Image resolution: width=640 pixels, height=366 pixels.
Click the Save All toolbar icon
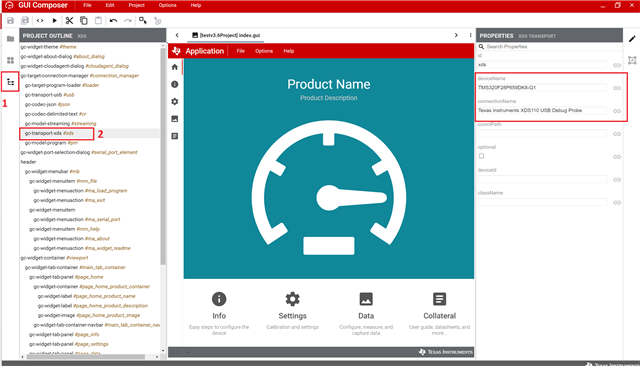tap(25, 20)
